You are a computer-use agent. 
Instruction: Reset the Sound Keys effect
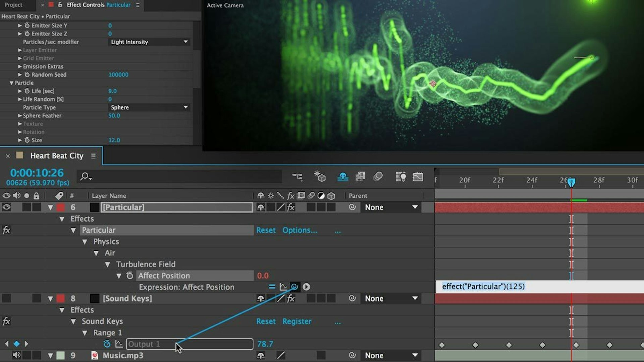click(x=266, y=321)
